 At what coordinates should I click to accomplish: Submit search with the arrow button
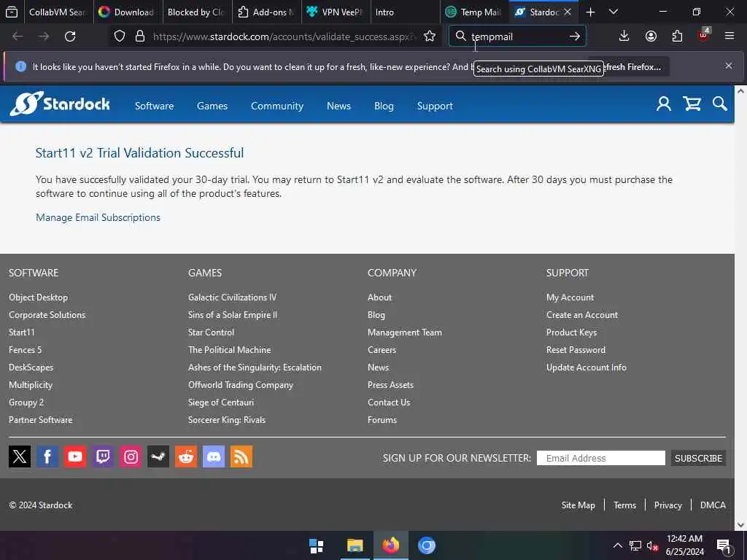tap(575, 36)
